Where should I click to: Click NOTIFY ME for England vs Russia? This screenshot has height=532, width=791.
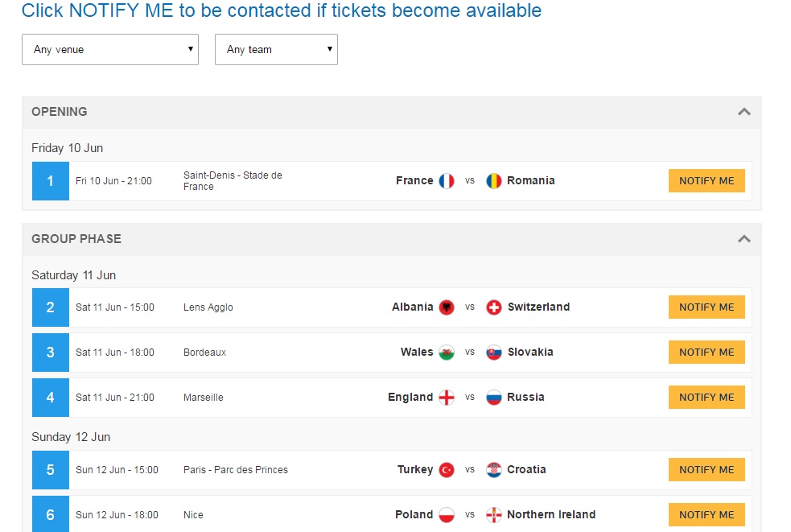(x=707, y=398)
